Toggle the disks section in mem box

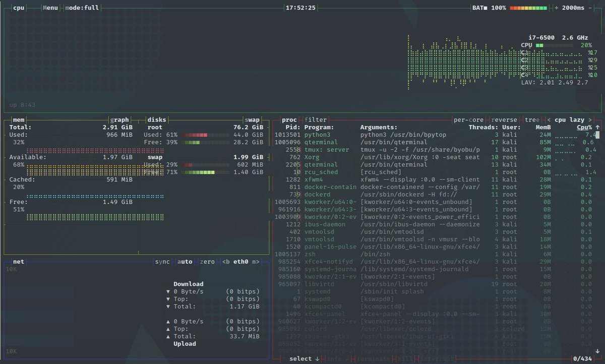(157, 120)
